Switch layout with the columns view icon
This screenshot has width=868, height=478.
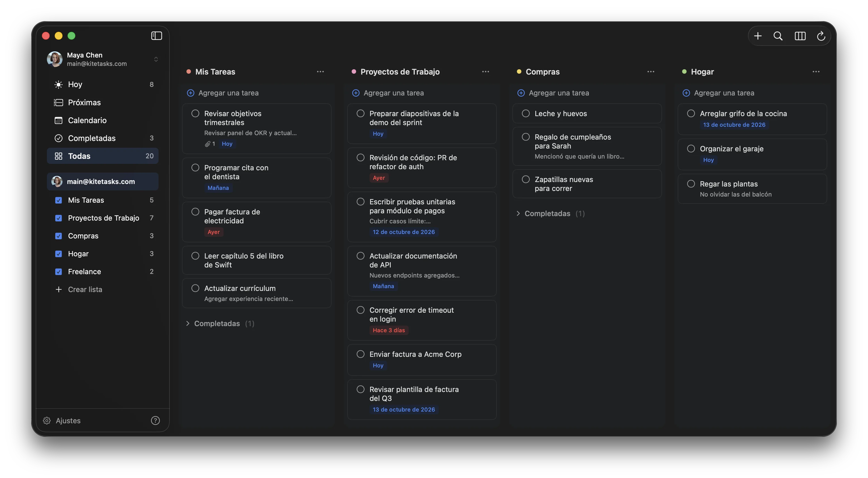coord(800,36)
